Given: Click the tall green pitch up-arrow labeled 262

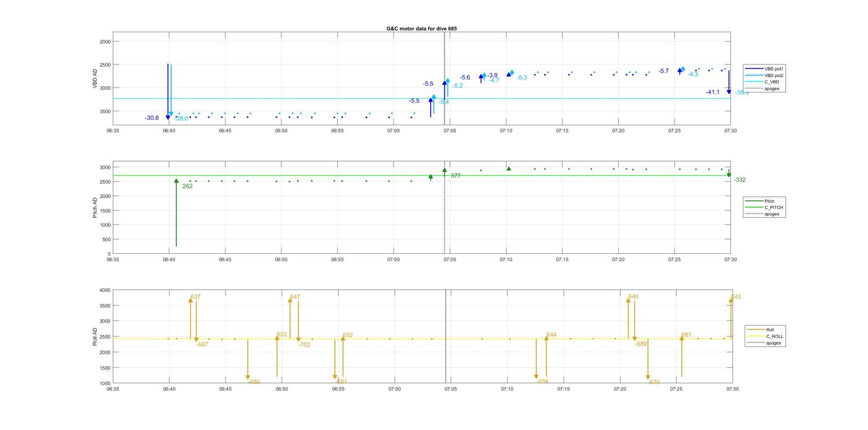Looking at the screenshot, I should [x=176, y=213].
